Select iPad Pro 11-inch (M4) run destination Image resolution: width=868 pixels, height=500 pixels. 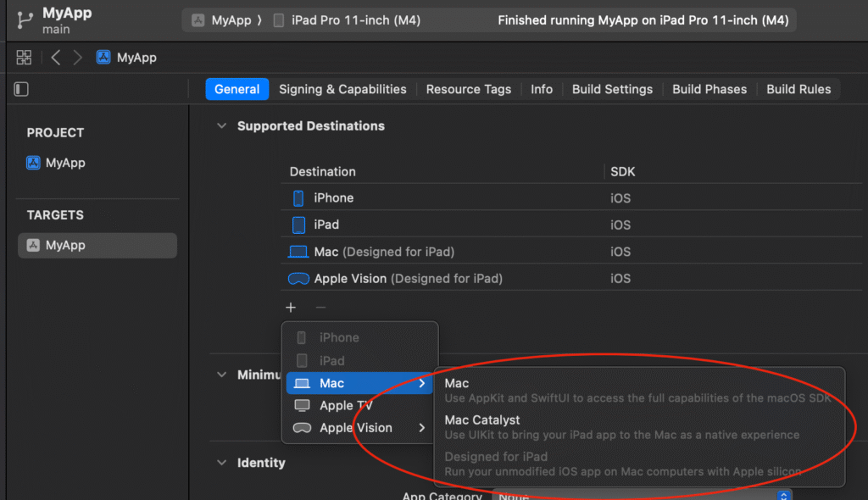click(355, 20)
